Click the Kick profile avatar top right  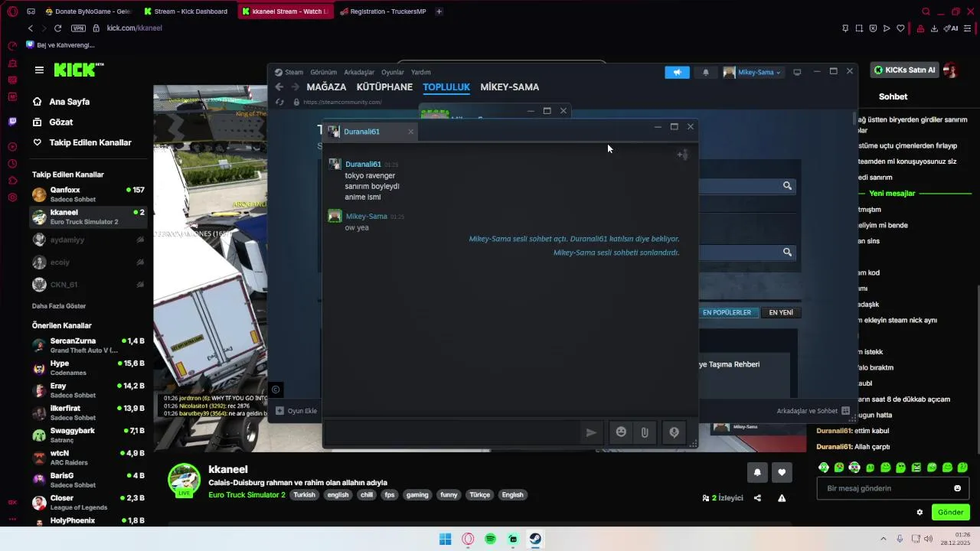click(951, 70)
